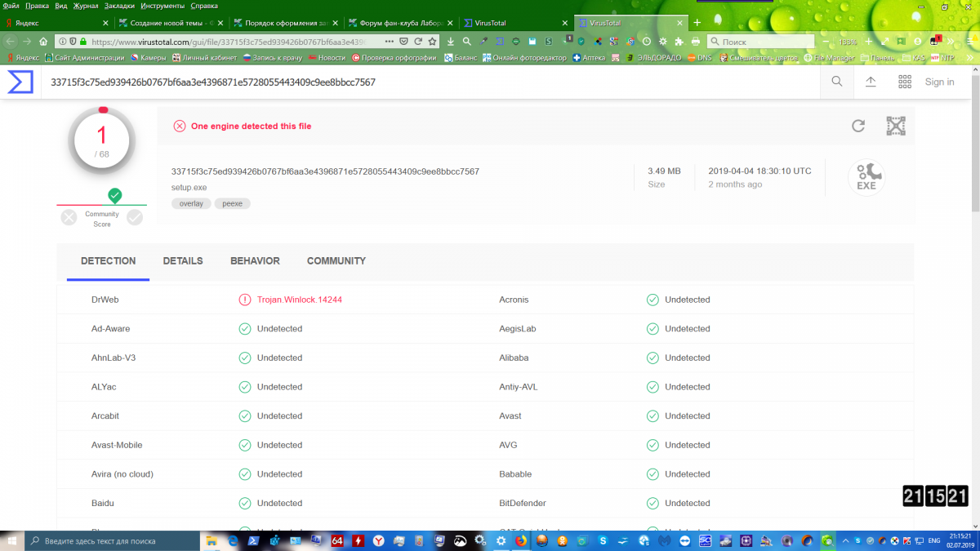Reload the page from the address bar
Image resolution: width=980 pixels, height=551 pixels.
(x=417, y=41)
